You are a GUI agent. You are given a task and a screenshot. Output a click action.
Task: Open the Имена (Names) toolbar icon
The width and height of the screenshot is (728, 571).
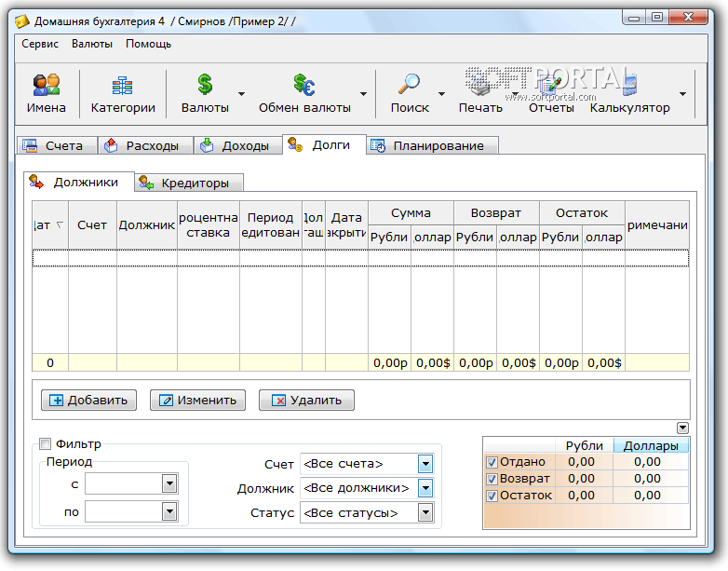[x=47, y=85]
